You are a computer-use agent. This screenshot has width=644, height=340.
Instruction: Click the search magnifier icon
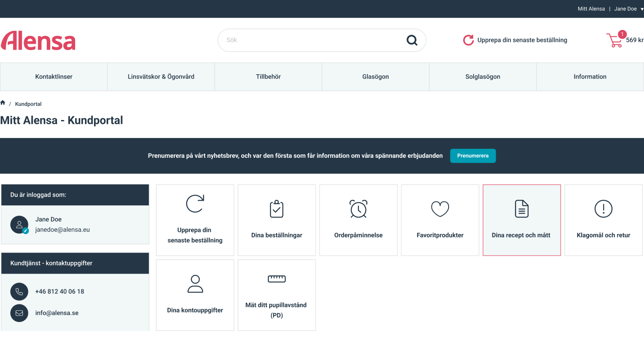[x=412, y=40]
